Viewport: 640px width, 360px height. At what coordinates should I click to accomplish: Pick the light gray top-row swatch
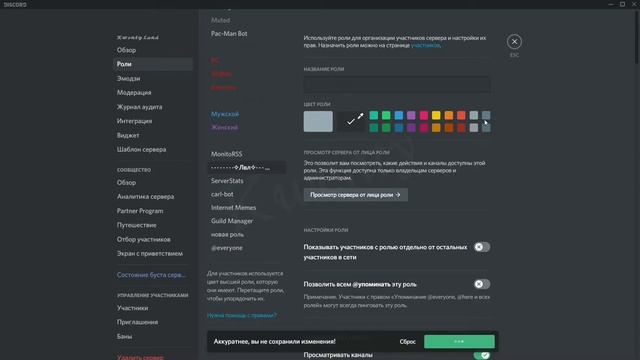473,116
